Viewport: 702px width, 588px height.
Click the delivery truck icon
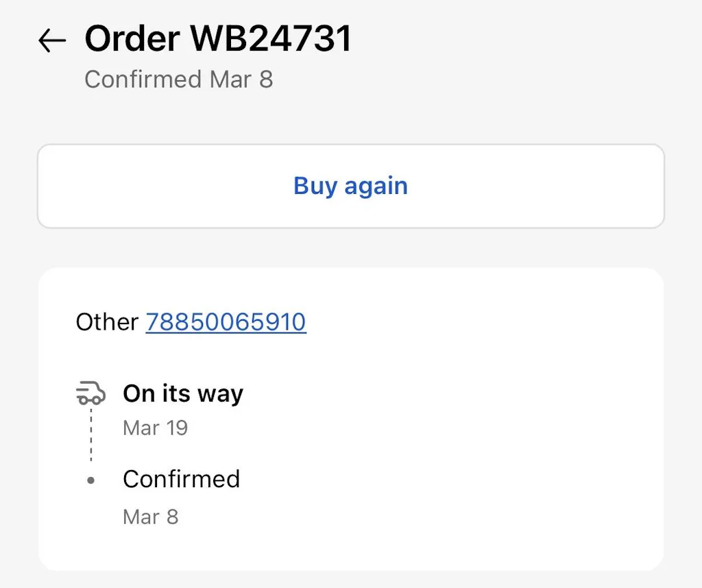click(90, 393)
